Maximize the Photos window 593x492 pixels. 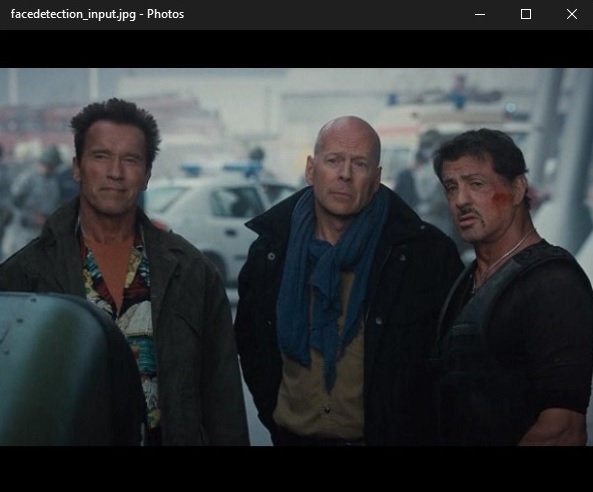526,14
